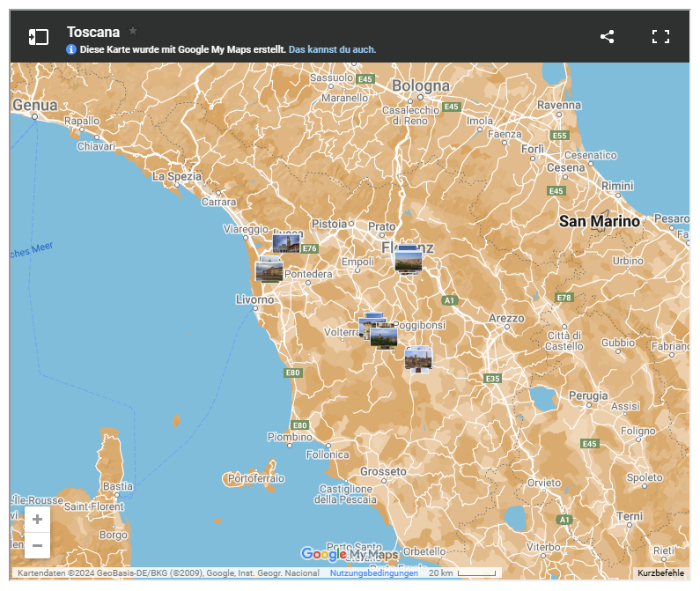
Task: Select southernmost photo marker below Poggibonsi
Action: click(418, 358)
